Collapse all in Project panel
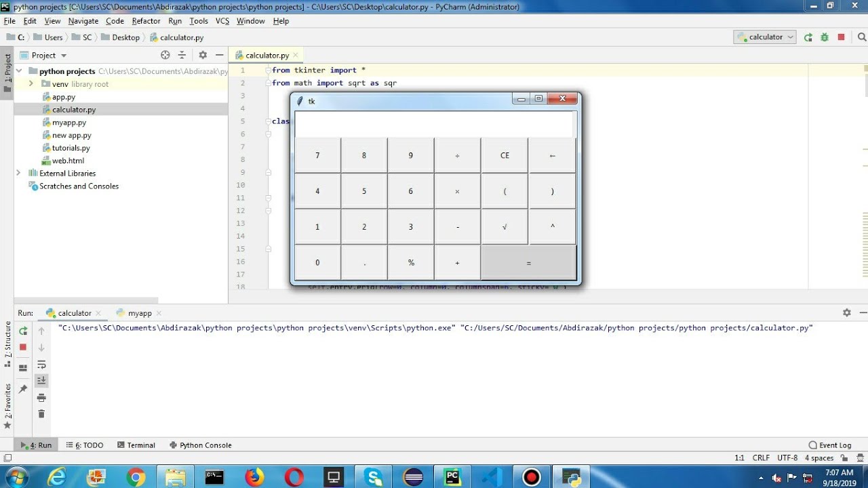The width and height of the screenshot is (868, 488). [x=182, y=55]
